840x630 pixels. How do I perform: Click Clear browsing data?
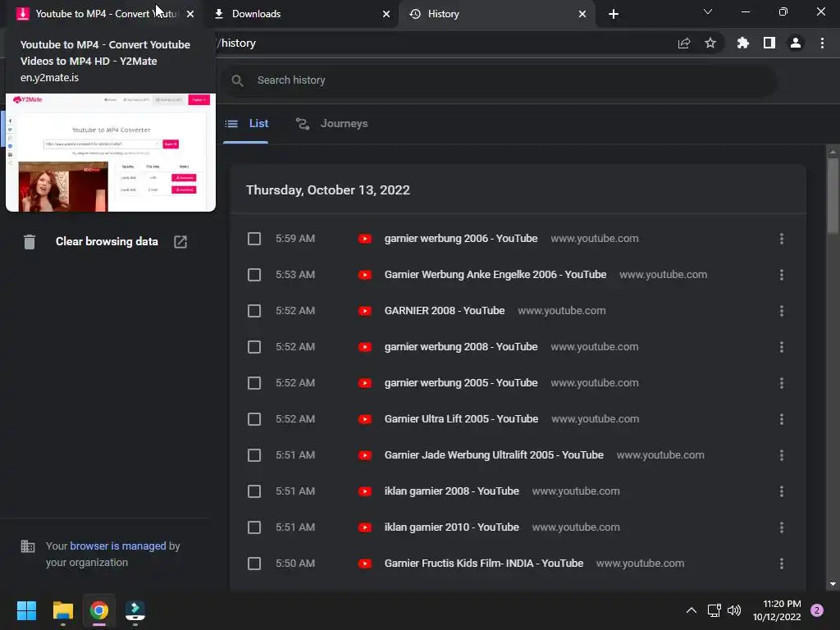[107, 242]
